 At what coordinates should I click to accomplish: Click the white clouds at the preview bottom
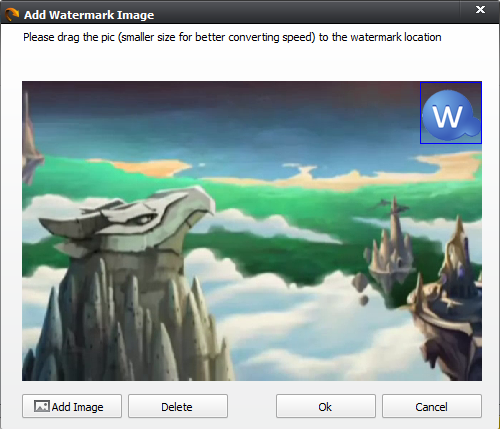(x=317, y=350)
